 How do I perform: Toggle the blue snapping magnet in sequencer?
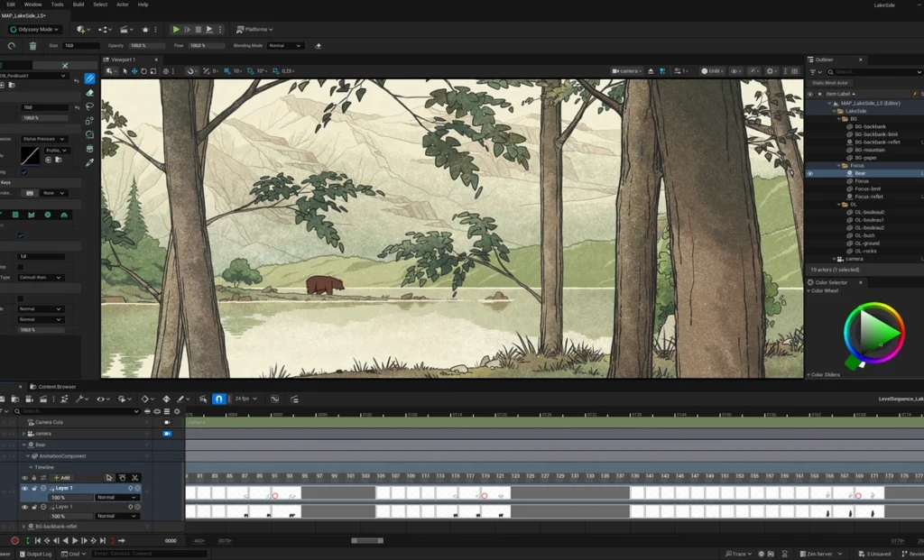(x=217, y=399)
